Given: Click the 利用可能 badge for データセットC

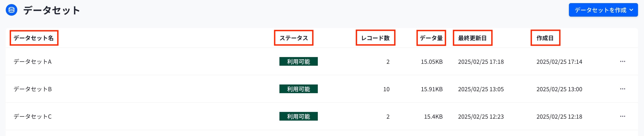Looking at the screenshot, I should 299,116.
